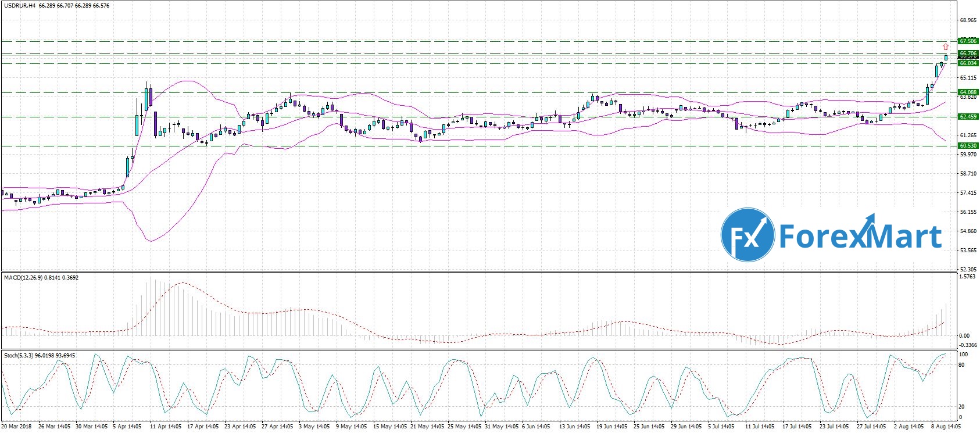980x433 pixels.
Task: Click 54.860 on the price scale
Action: pos(968,231)
